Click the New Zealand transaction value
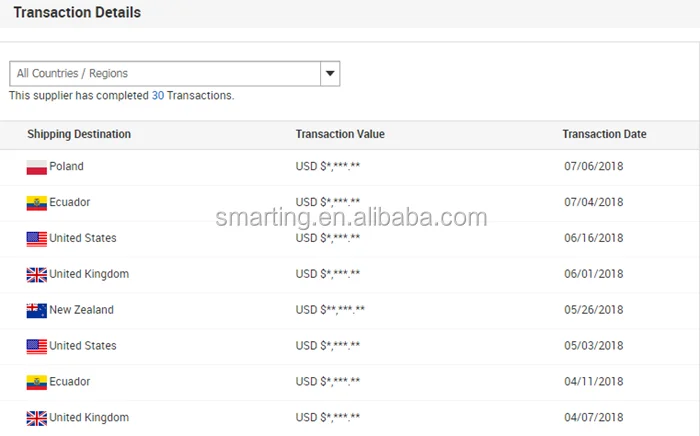The width and height of the screenshot is (700, 436). pos(331,310)
